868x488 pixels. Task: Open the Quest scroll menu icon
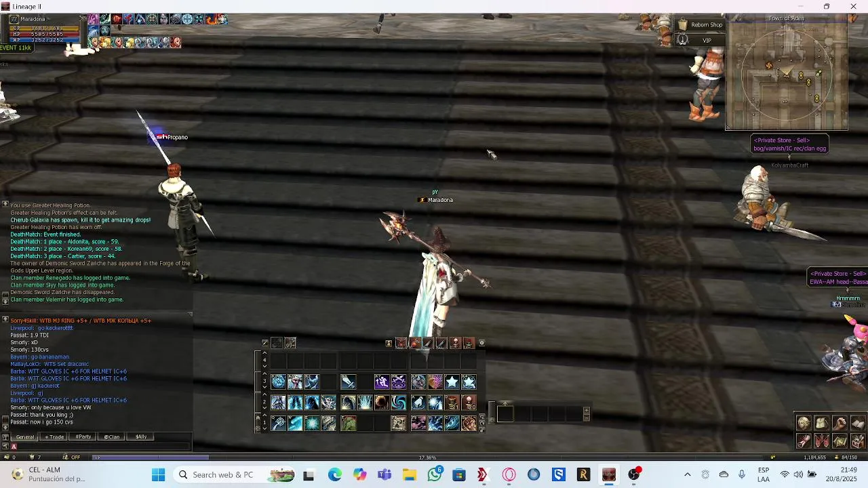(804, 441)
